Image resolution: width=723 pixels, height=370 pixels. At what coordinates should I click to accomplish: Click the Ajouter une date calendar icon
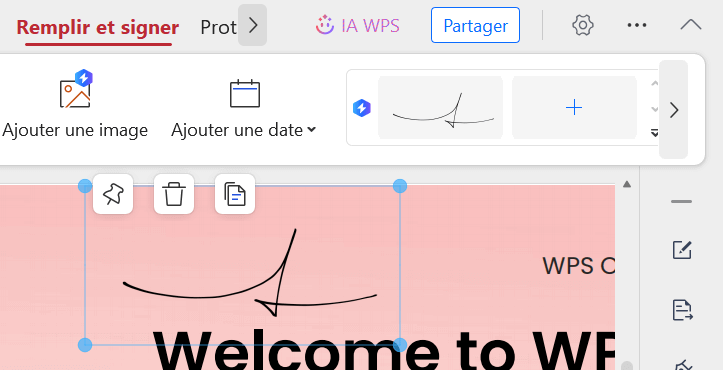245,93
